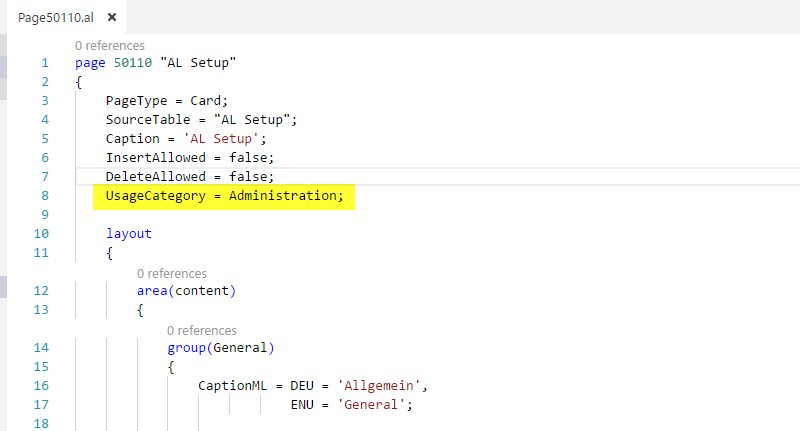Close the Page50110.al tab

(112, 17)
